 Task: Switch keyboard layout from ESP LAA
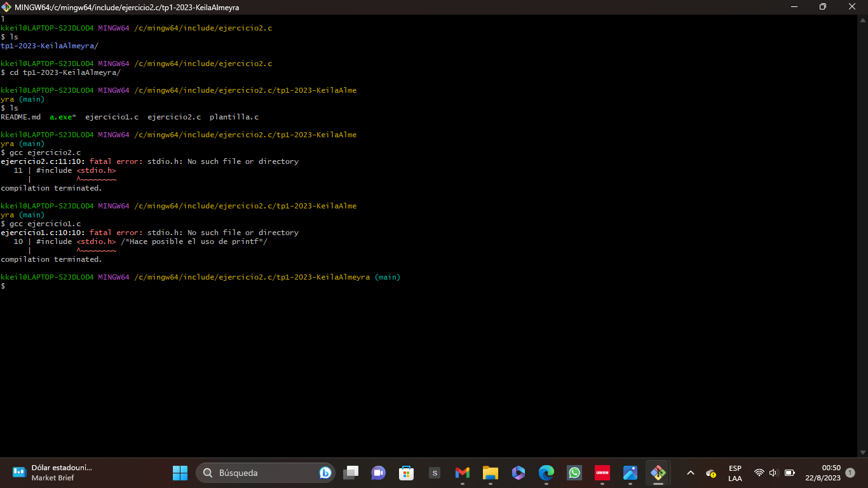[x=735, y=473]
